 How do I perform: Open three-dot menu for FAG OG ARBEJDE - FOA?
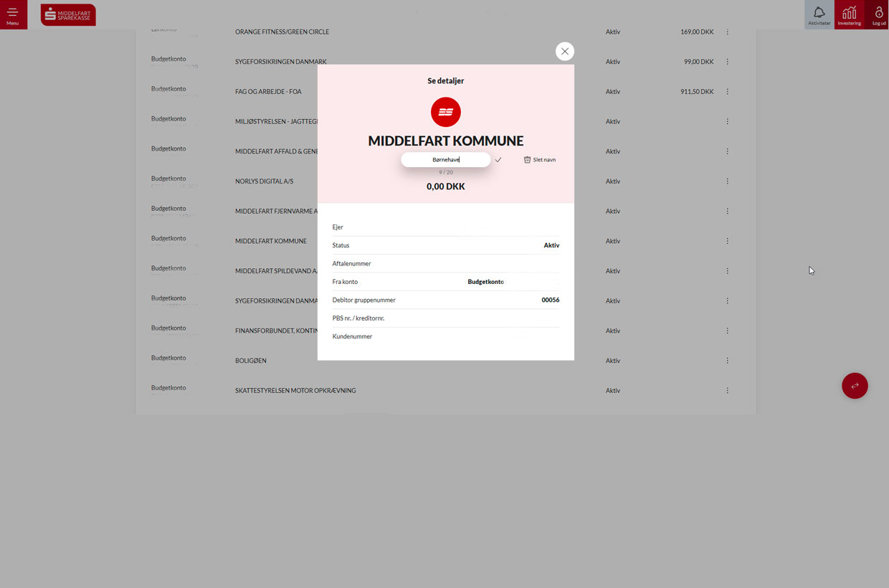coord(728,92)
